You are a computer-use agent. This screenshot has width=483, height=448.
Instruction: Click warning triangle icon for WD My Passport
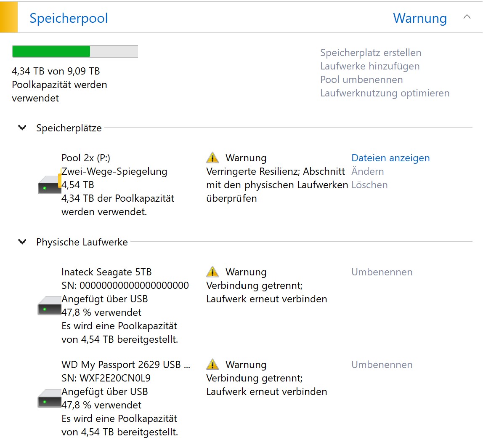[x=212, y=364]
